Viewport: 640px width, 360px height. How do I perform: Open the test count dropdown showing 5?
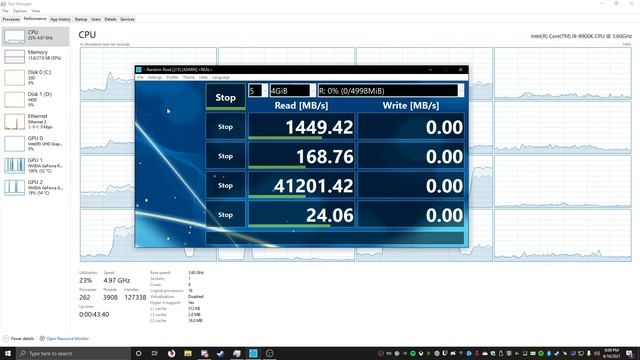click(x=258, y=91)
